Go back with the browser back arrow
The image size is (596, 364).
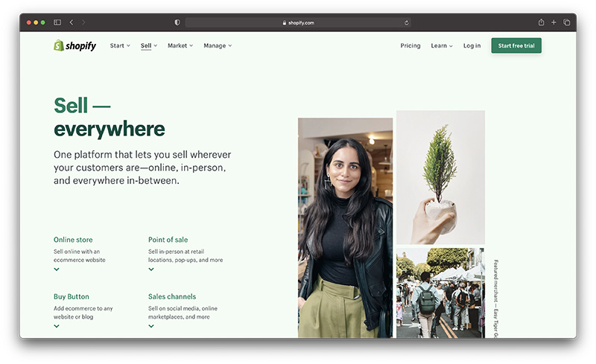point(72,22)
